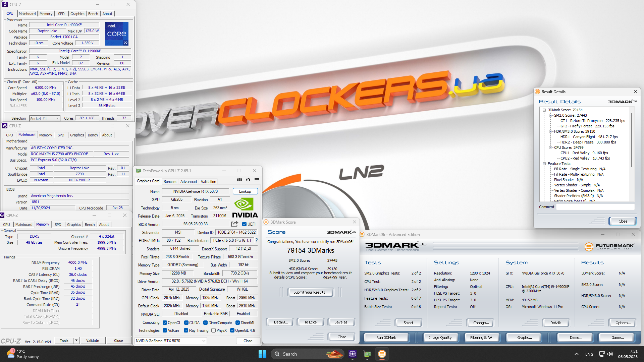The height and width of the screenshot is (362, 644).
Task: Open Graphics tab in the bottom CPU-Z window
Action: coord(74,225)
